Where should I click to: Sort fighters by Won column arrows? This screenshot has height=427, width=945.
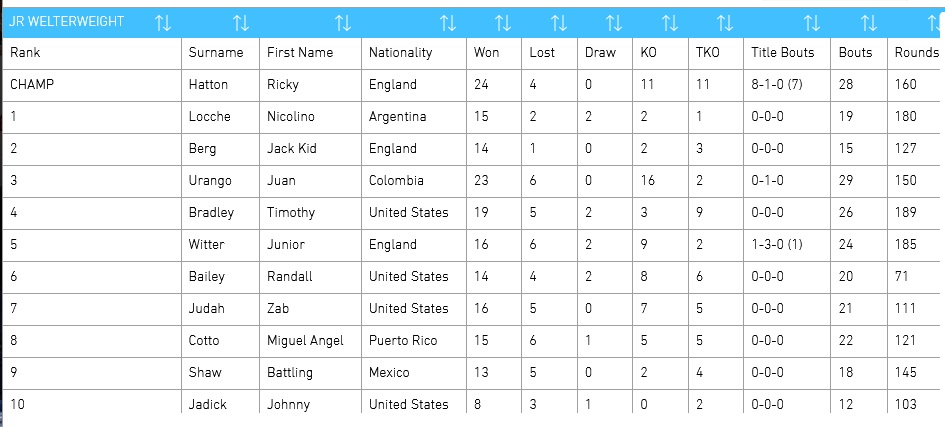[503, 22]
